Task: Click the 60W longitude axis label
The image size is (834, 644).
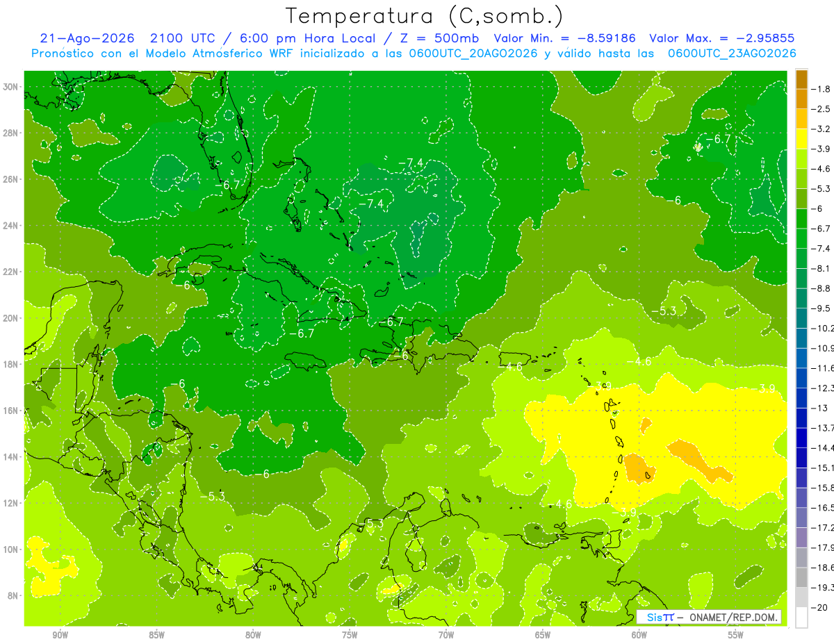Action: [639, 634]
